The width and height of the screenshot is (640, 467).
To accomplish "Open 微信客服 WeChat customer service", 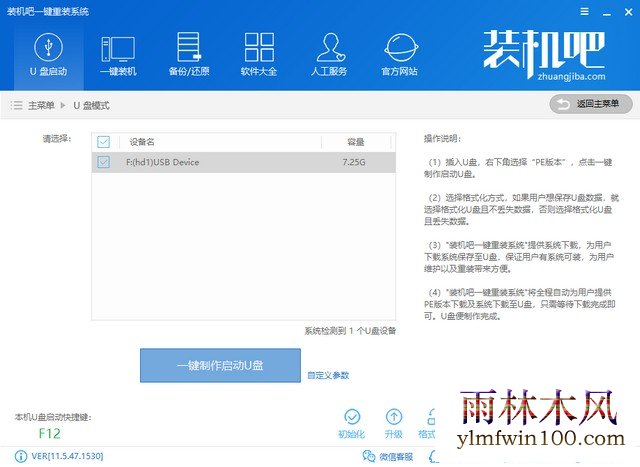I will tap(388, 456).
